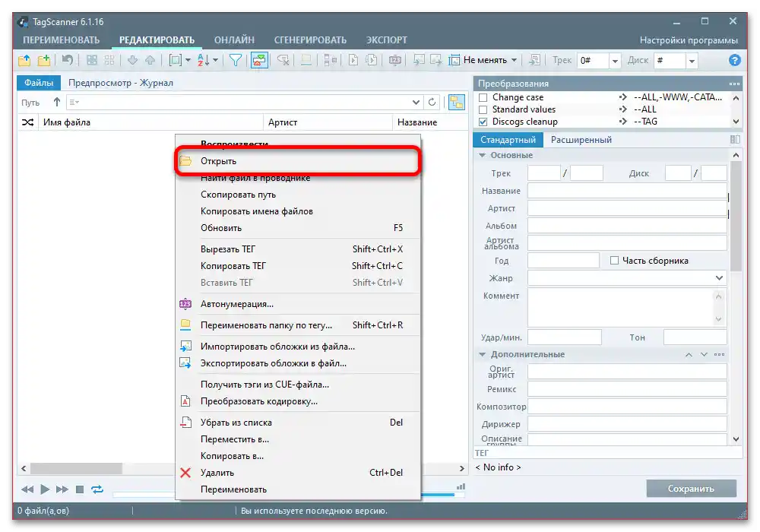Choose Удалить in context menu
The image size is (760, 532).
(x=298, y=473)
